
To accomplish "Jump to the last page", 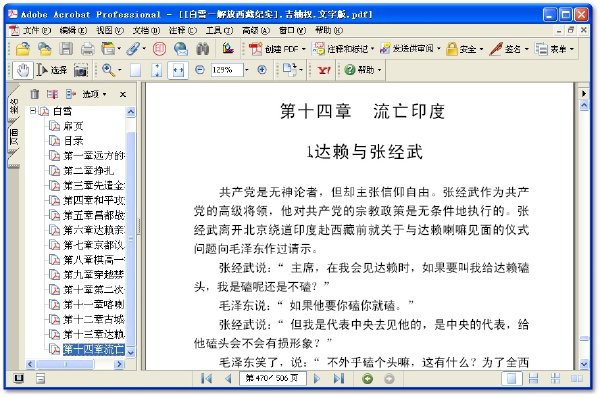I will [338, 379].
